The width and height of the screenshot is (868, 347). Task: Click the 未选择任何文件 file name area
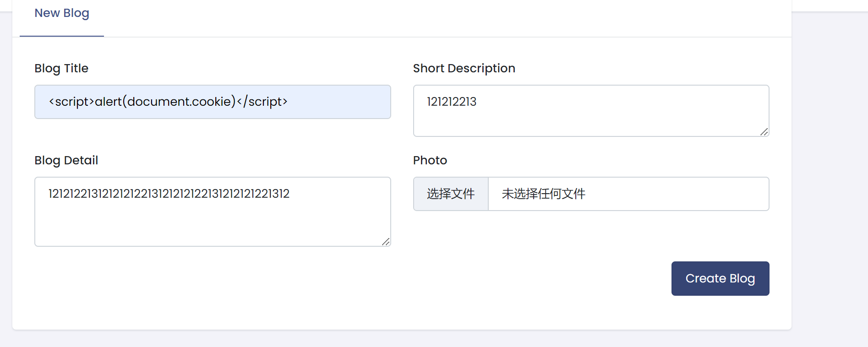[x=544, y=194]
